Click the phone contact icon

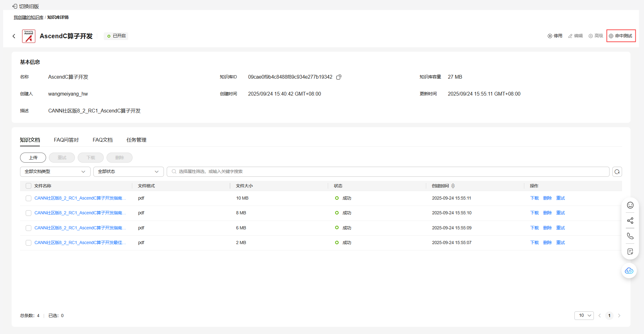pyautogui.click(x=630, y=236)
